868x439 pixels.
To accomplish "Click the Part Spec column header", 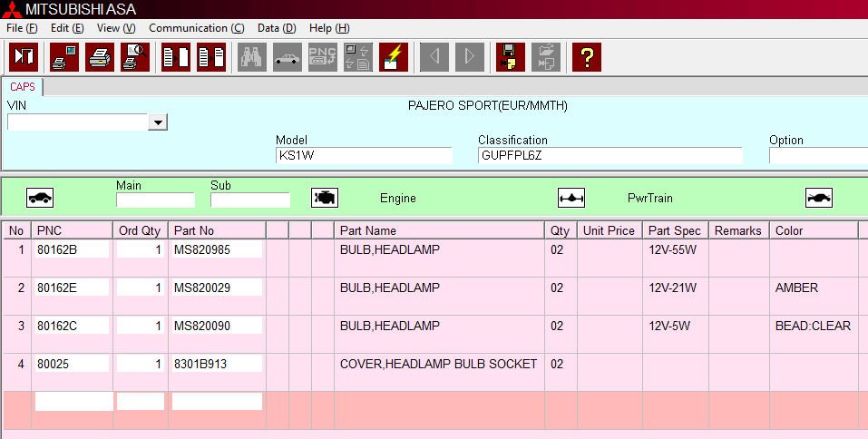I will pos(676,231).
